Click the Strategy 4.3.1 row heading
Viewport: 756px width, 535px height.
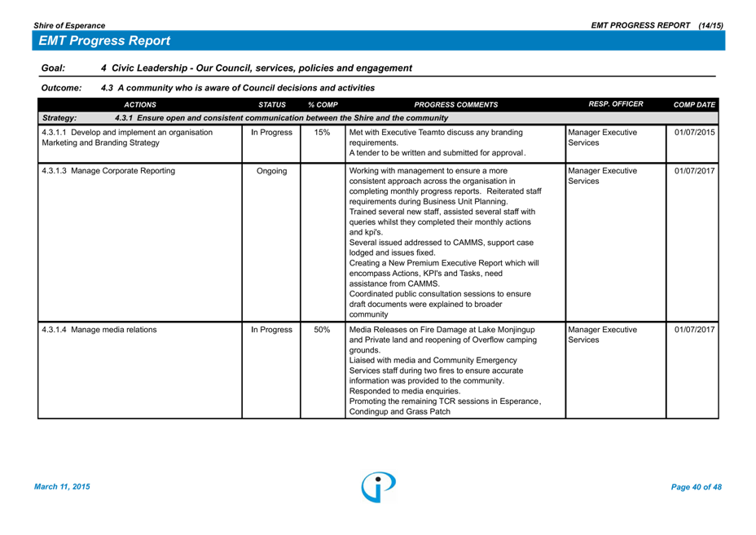click(275, 118)
